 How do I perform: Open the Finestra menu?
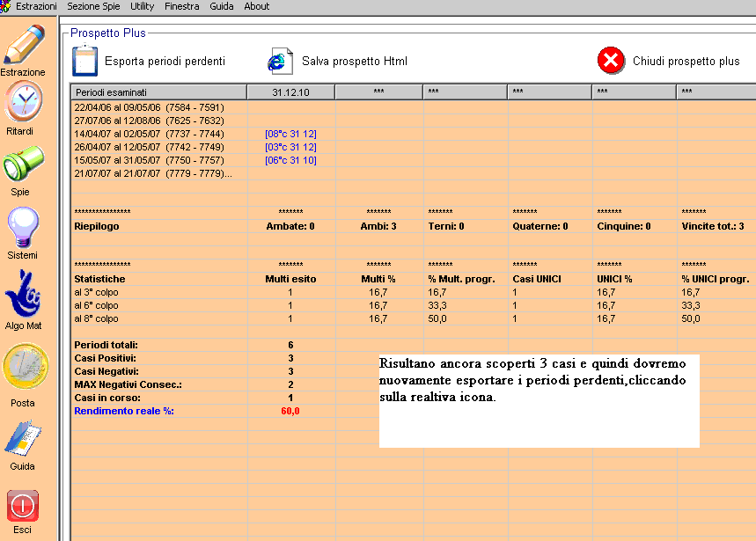click(182, 6)
